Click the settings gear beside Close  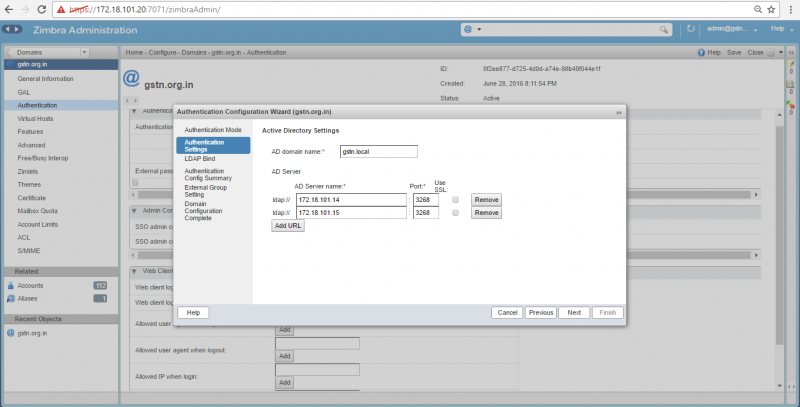(x=770, y=53)
